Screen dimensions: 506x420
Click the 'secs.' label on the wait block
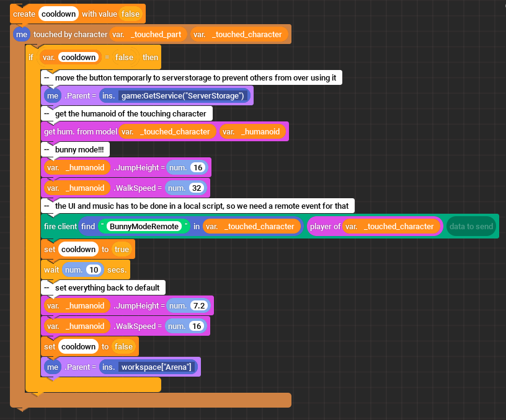pos(117,269)
